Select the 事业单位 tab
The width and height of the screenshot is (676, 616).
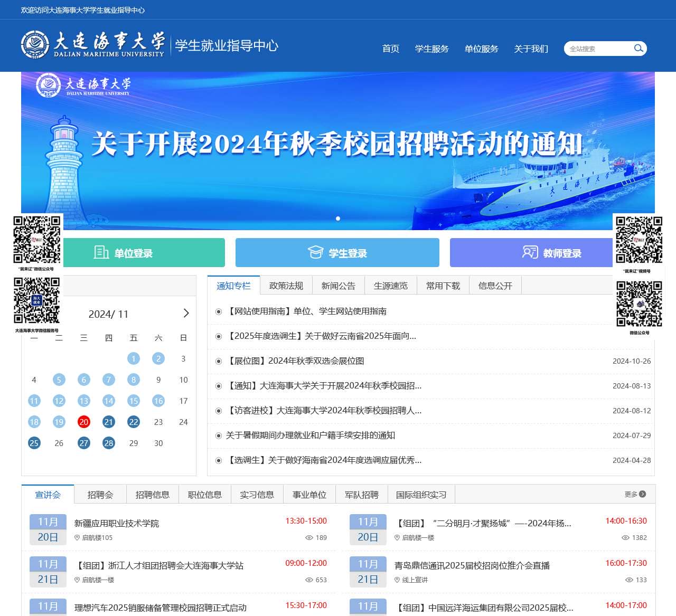309,495
